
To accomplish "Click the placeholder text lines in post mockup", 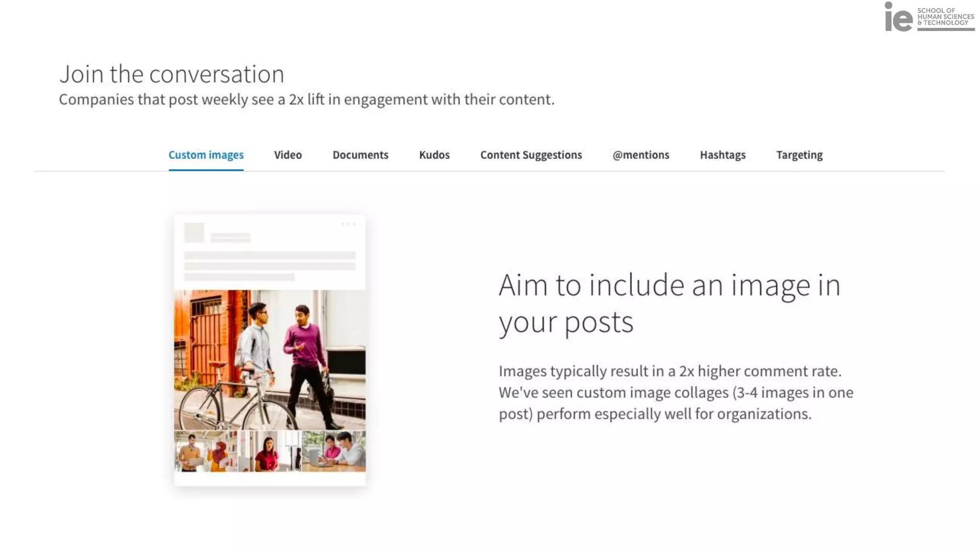I will coord(269,266).
